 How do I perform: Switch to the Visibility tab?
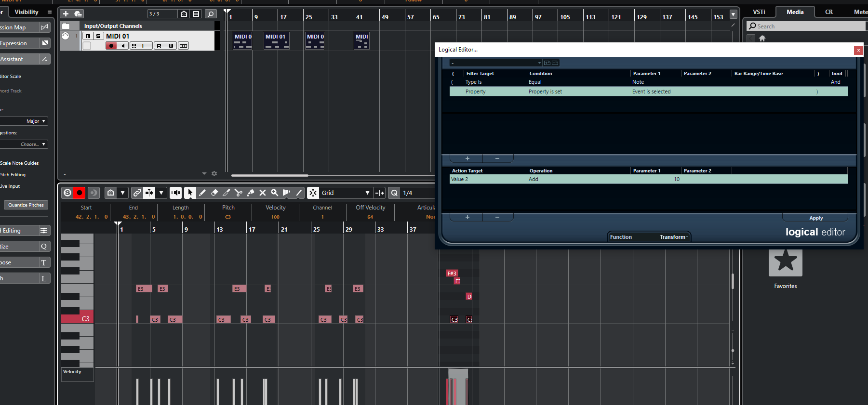click(27, 12)
